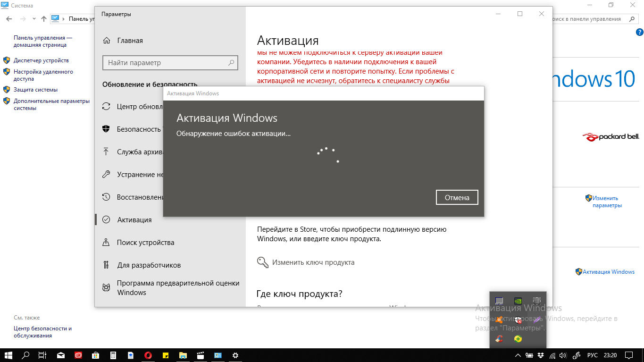644x362 pixels.
Task: Open Дополнительные параметры системы link
Action: pyautogui.click(x=51, y=104)
